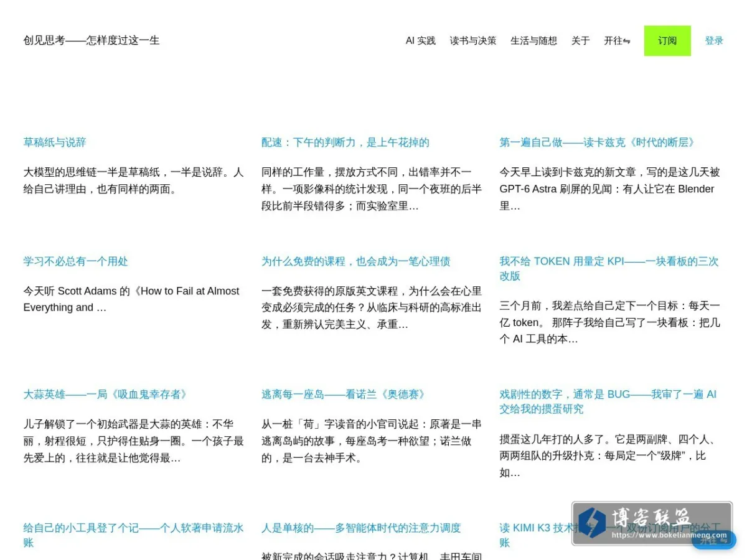Open the 关于 menu item

(x=580, y=40)
